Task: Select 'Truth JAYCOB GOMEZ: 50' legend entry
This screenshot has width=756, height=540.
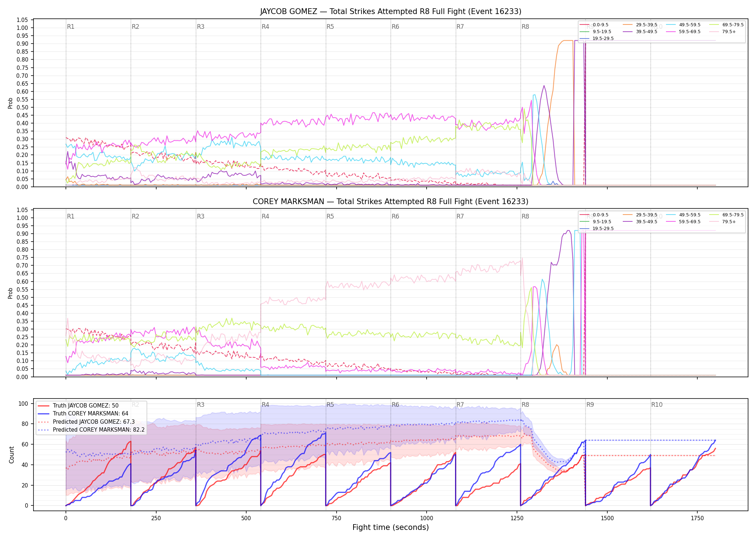Action: point(86,406)
